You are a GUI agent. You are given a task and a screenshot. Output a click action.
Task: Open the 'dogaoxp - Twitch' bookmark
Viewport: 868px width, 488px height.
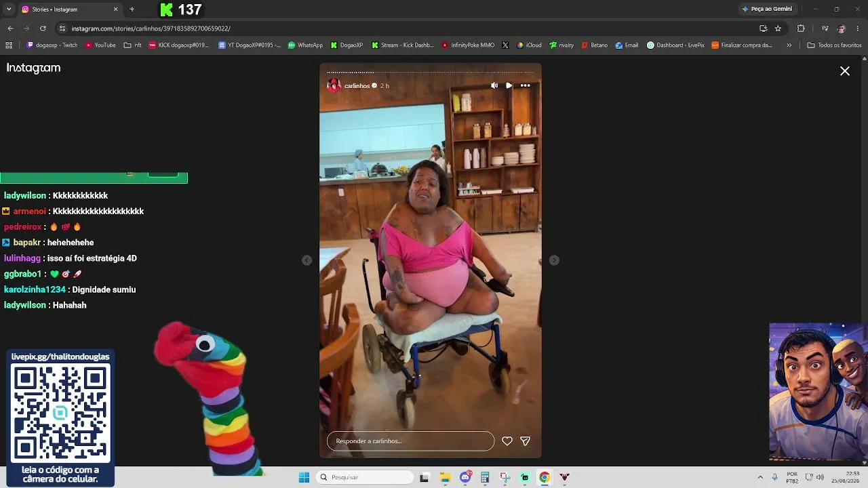click(x=52, y=45)
